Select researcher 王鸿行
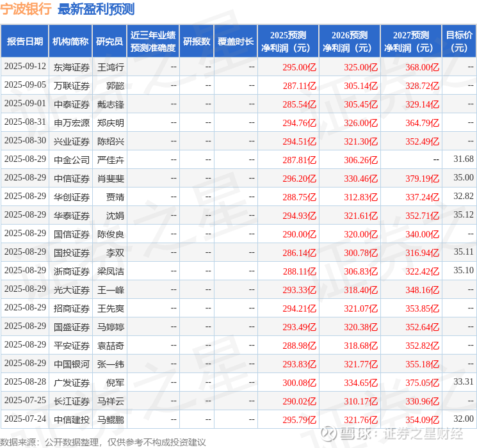This screenshot has width=477, height=448. [110, 67]
